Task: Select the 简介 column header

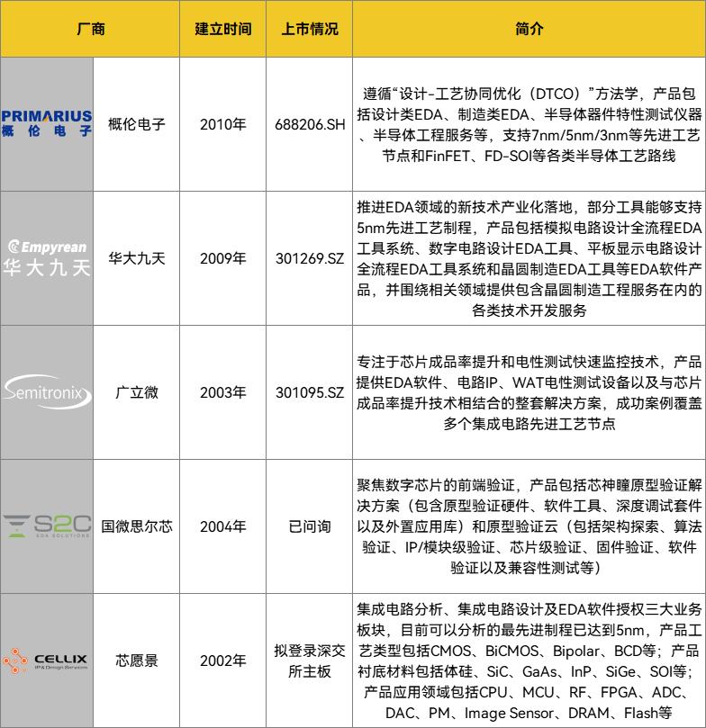Action: pyautogui.click(x=529, y=29)
